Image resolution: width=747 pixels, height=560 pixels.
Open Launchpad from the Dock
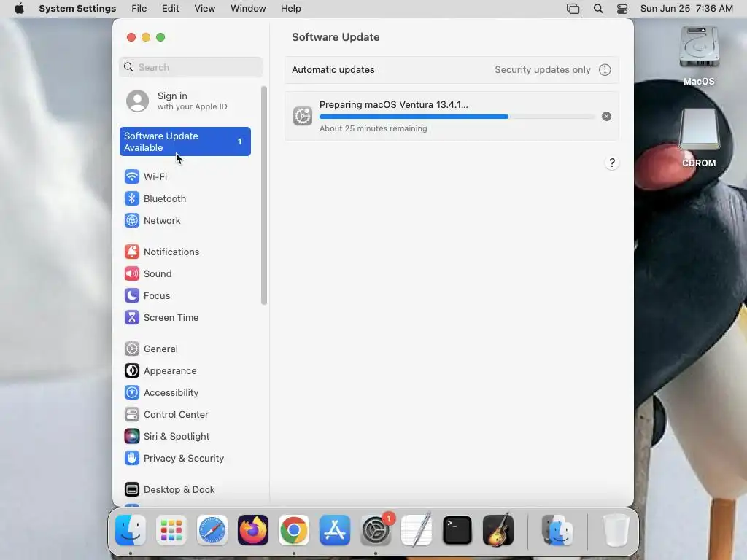[171, 530]
